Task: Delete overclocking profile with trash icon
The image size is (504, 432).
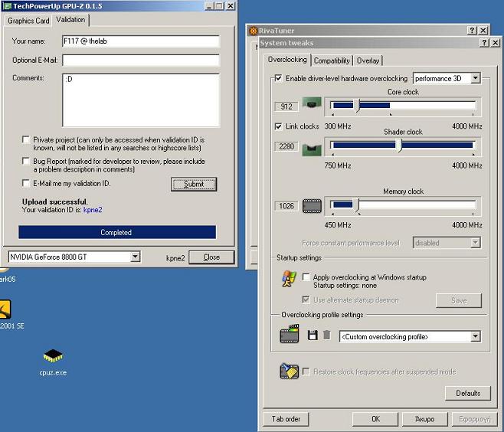Action: (x=327, y=335)
